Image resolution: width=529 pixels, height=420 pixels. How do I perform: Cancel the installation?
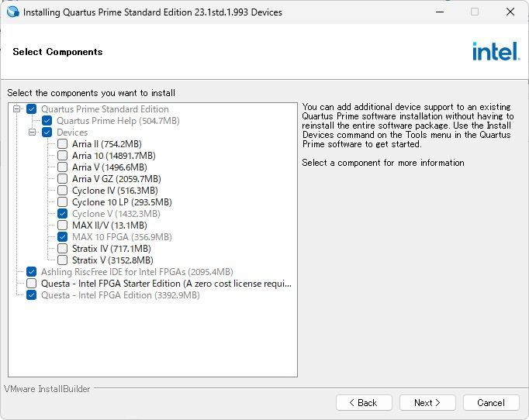pyautogui.click(x=491, y=402)
